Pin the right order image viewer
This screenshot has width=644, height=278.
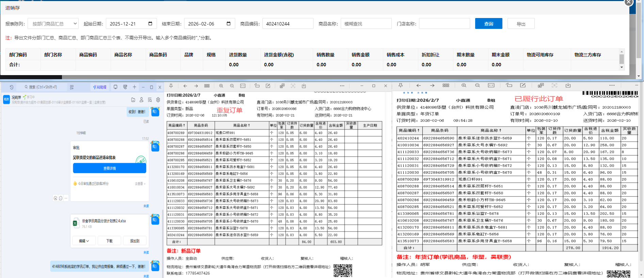pyautogui.click(x=401, y=85)
